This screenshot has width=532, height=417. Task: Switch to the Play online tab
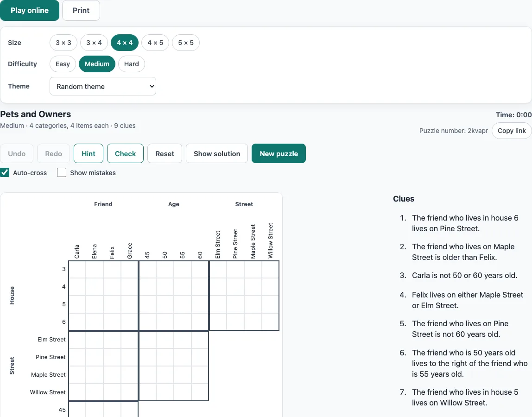[x=30, y=10]
